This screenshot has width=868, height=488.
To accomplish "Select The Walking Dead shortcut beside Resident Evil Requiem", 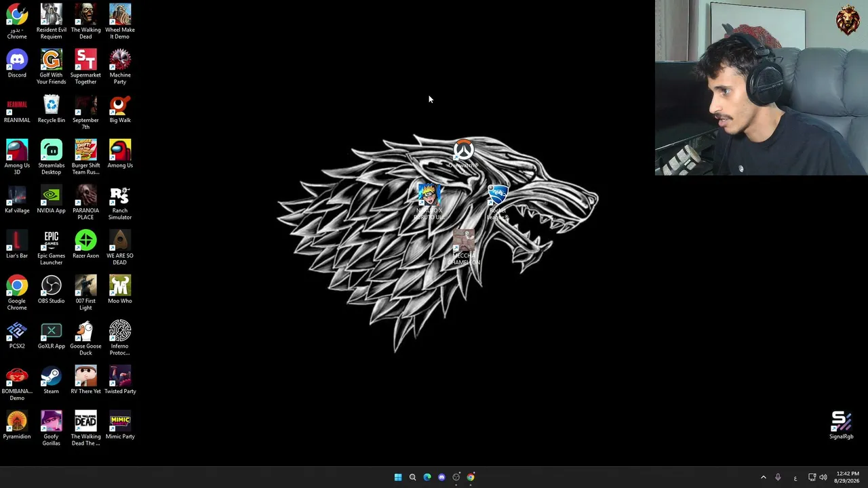I will coord(85,21).
